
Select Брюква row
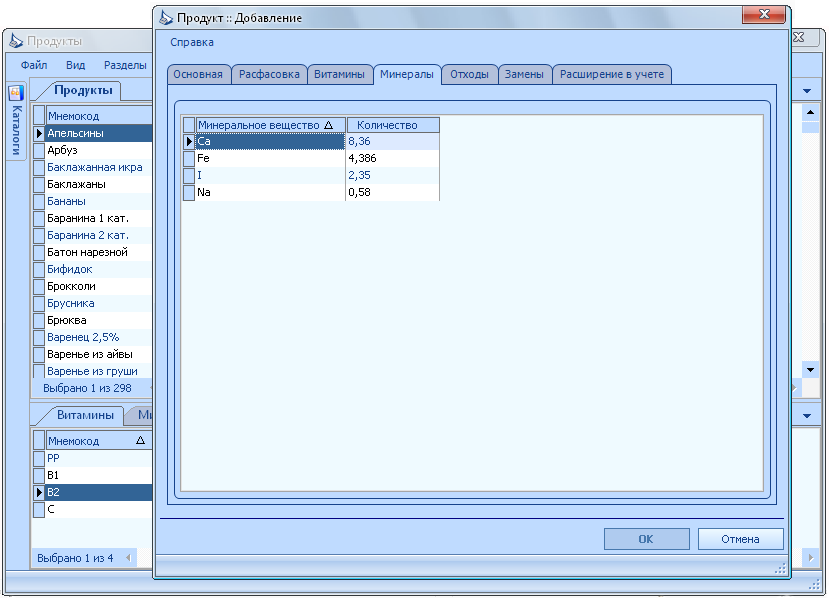pos(99,320)
